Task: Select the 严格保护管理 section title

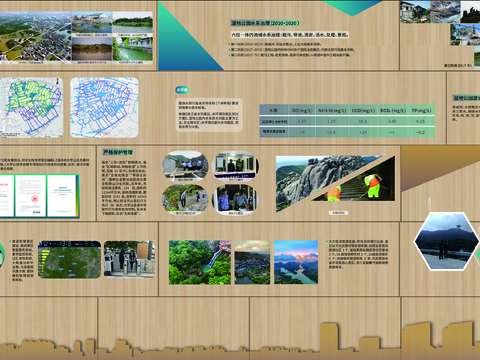Action: click(x=118, y=152)
